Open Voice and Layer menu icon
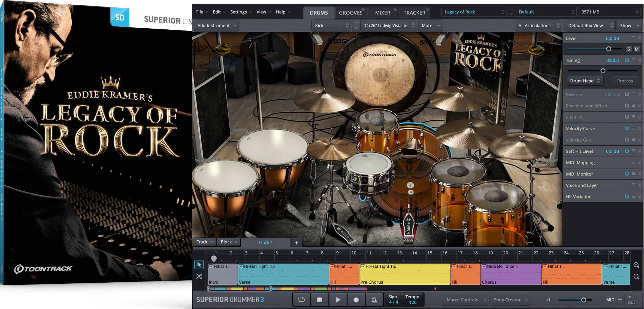Image resolution: width=644 pixels, height=309 pixels. (633, 185)
